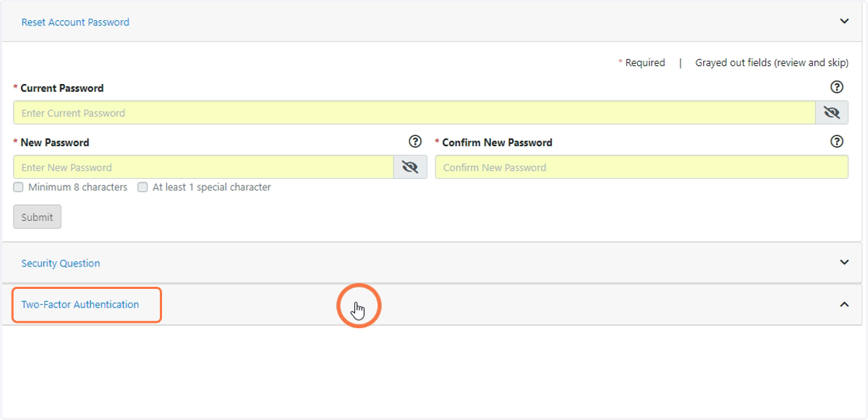This screenshot has height=420, width=868.
Task: Open the Two-Factor Authentication section link
Action: click(80, 305)
